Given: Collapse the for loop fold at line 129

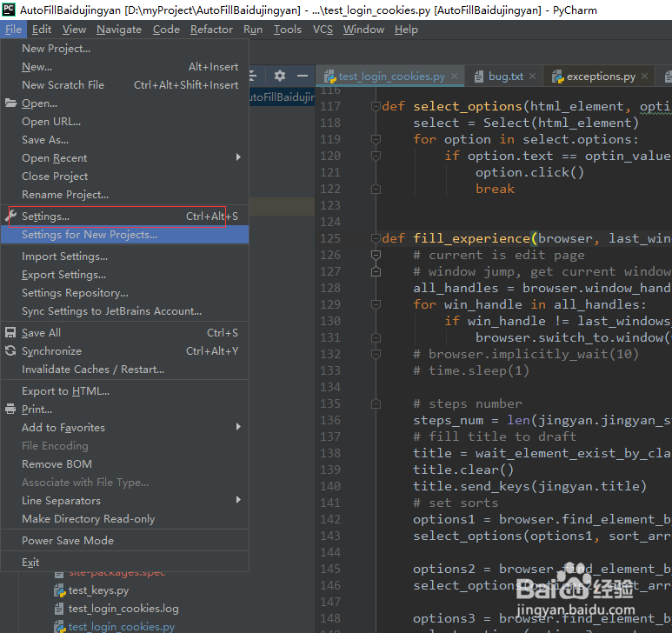Looking at the screenshot, I should (376, 304).
